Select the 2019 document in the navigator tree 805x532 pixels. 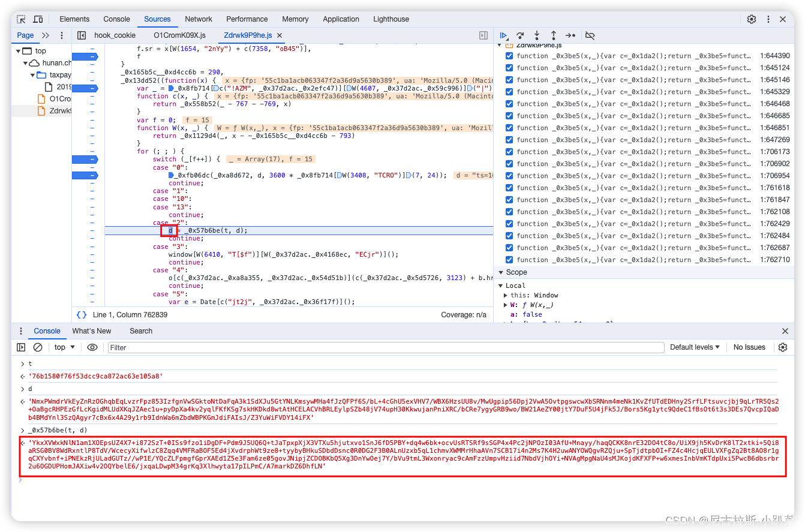[59, 87]
